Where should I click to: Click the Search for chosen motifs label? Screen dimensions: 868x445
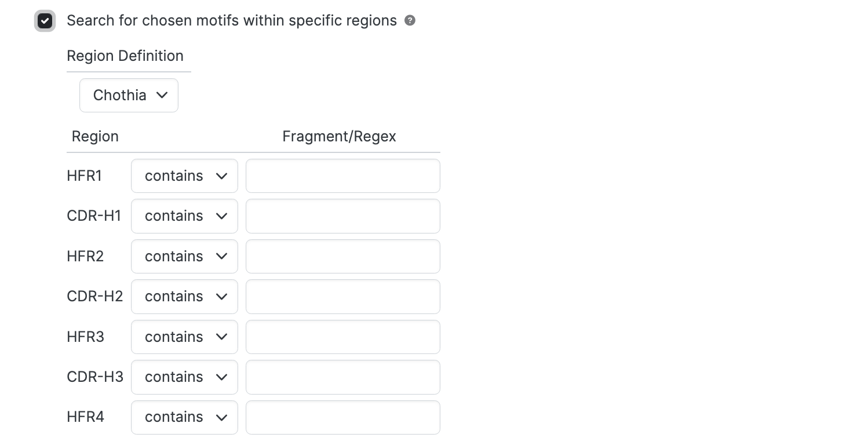(232, 21)
